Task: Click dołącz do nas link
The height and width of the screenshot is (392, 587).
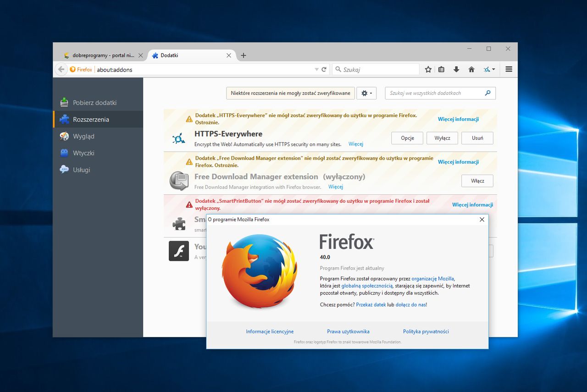Action: (x=410, y=304)
